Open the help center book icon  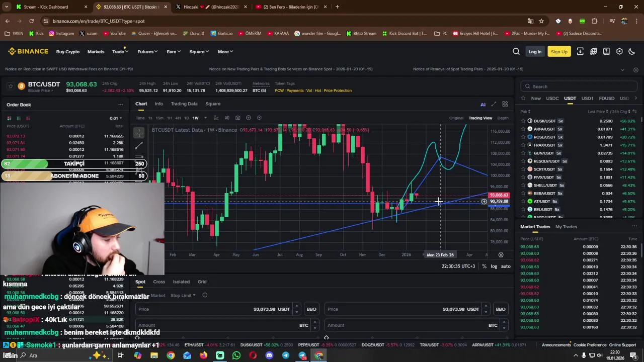pyautogui.click(x=606, y=51)
